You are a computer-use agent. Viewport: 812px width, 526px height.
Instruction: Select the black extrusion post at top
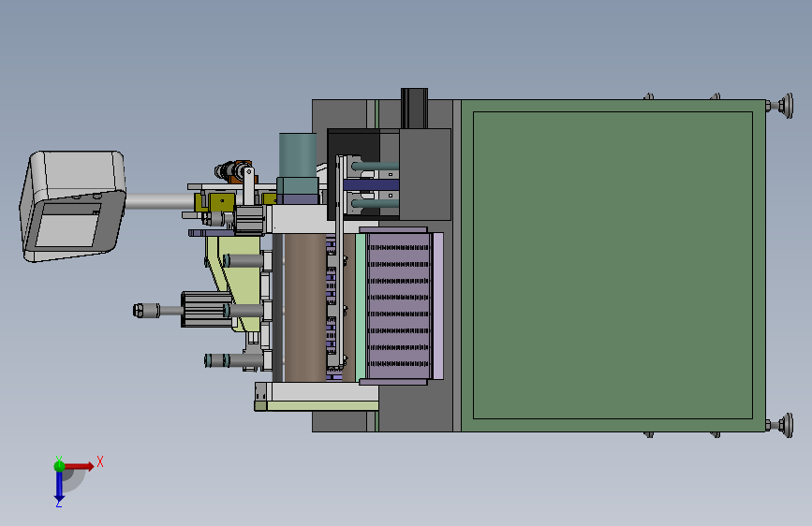[x=414, y=109]
